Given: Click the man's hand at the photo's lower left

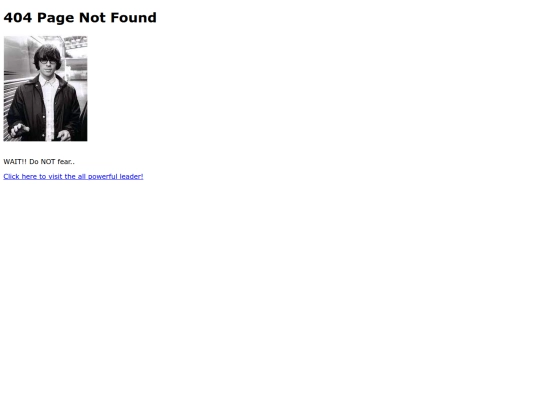Looking at the screenshot, I should point(19,129).
